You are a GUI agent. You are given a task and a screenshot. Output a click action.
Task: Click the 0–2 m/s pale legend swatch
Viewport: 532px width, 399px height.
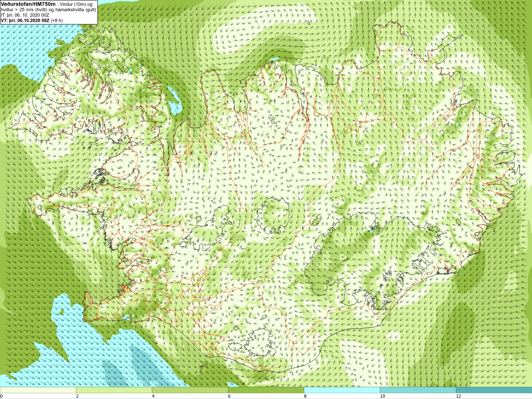pyautogui.click(x=38, y=390)
